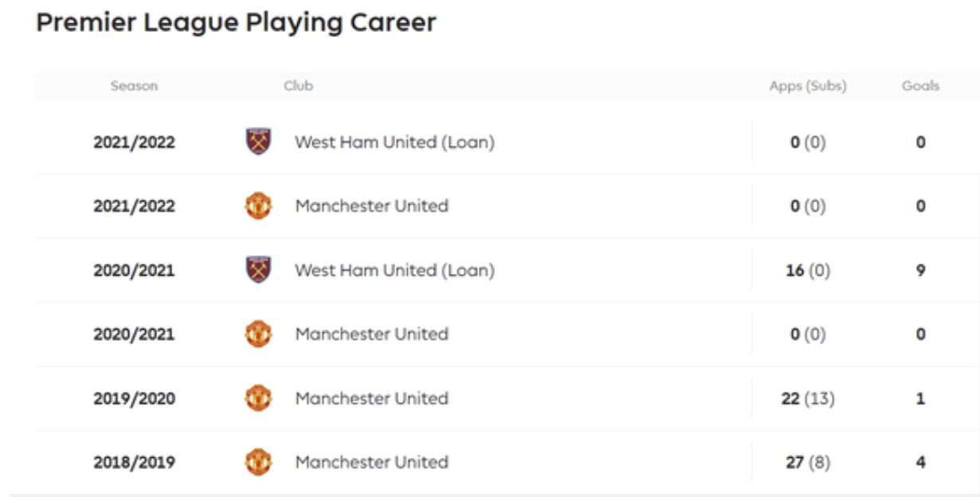The width and height of the screenshot is (980, 497).
Task: Click Manchester United crest in 2019/2020 row
Action: [x=258, y=398]
